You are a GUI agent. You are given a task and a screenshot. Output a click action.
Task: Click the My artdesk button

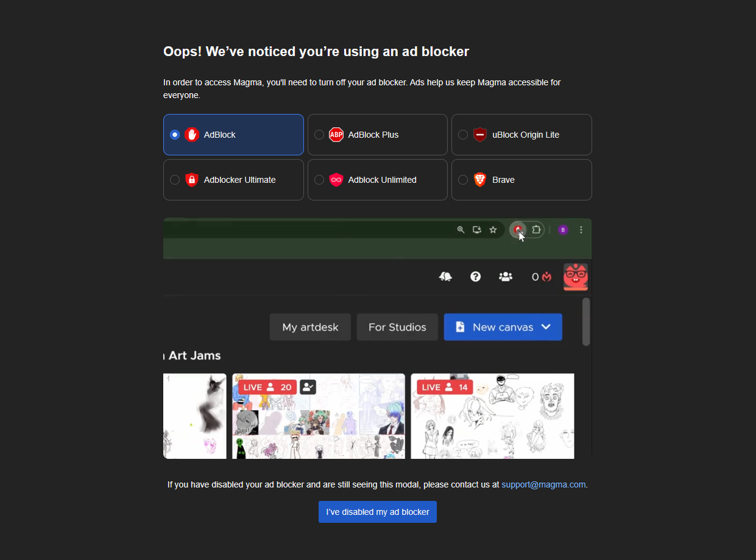[x=310, y=327]
